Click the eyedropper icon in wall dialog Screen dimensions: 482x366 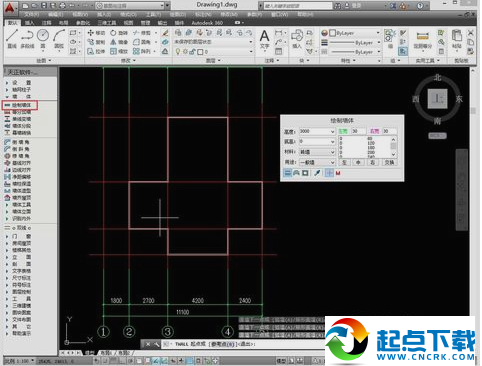[317, 173]
